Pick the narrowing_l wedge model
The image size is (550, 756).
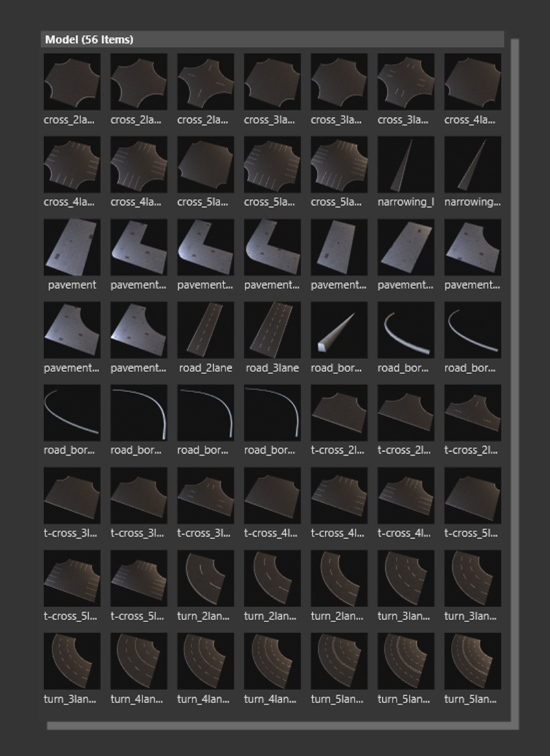click(406, 164)
